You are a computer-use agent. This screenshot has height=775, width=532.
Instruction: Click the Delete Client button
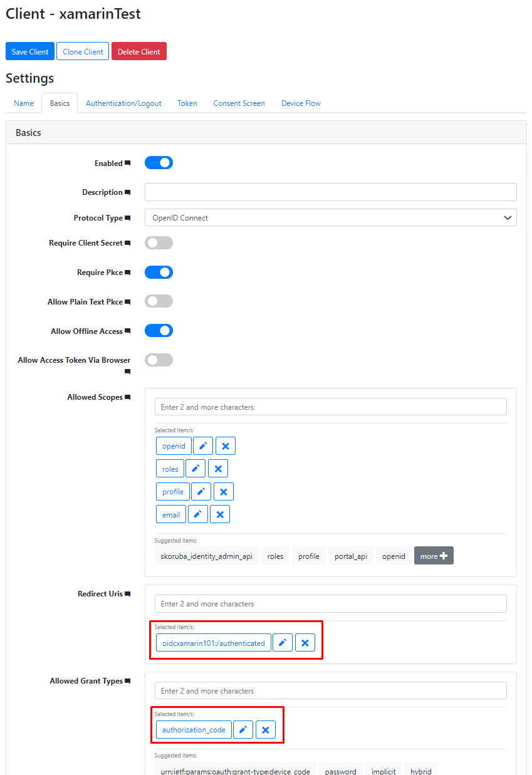138,51
